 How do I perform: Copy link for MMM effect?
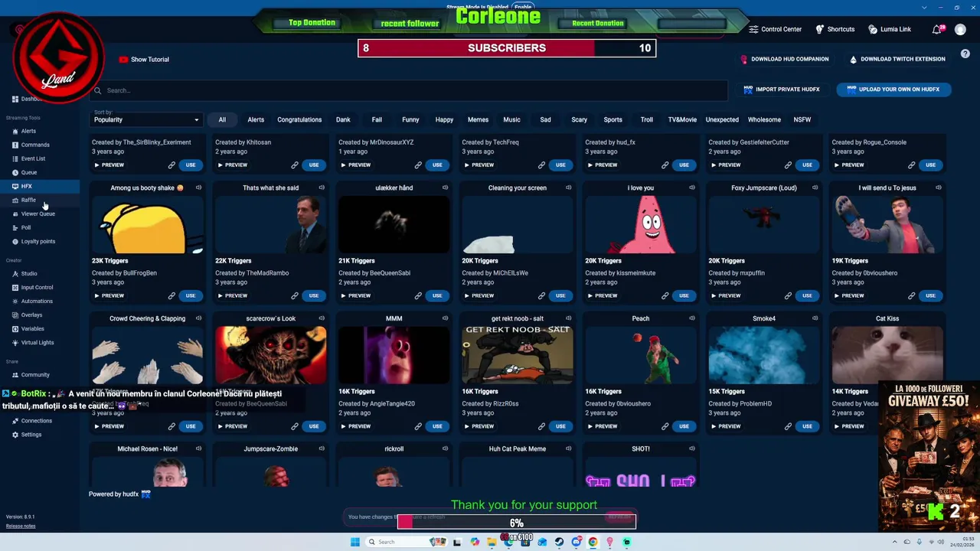(418, 426)
